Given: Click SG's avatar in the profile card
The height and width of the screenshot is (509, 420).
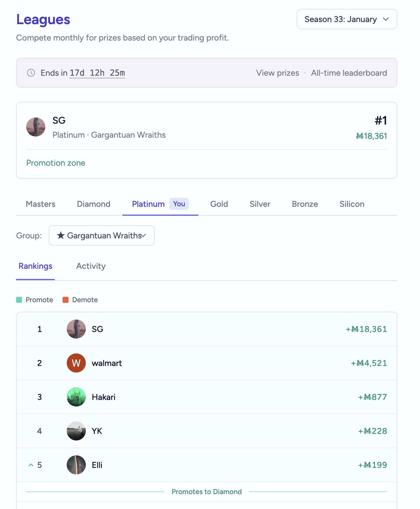Looking at the screenshot, I should click(36, 127).
